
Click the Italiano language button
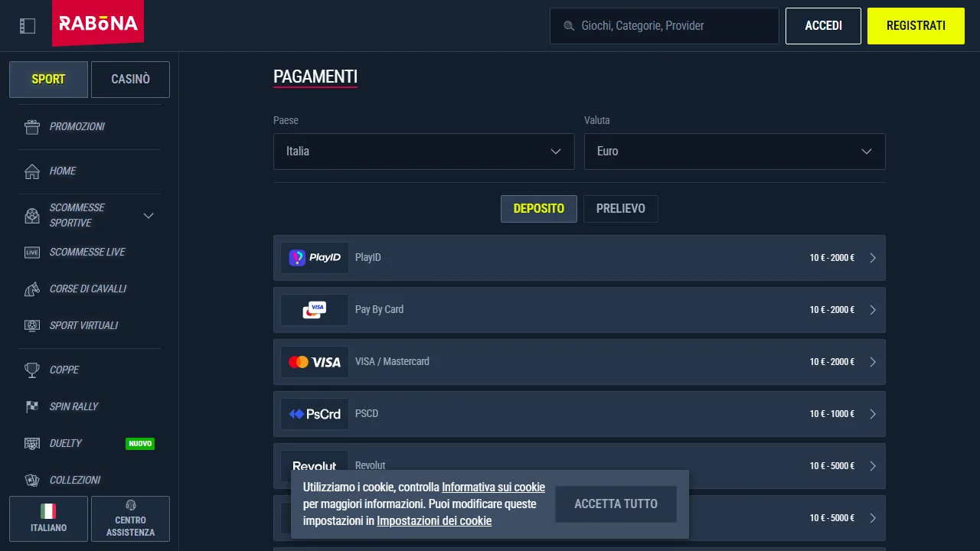click(48, 519)
